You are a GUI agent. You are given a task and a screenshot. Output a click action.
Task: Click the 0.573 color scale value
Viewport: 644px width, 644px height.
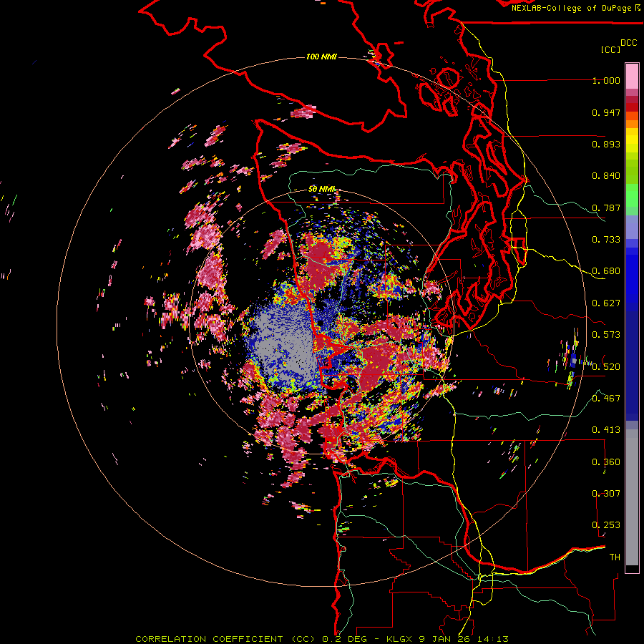coord(606,335)
